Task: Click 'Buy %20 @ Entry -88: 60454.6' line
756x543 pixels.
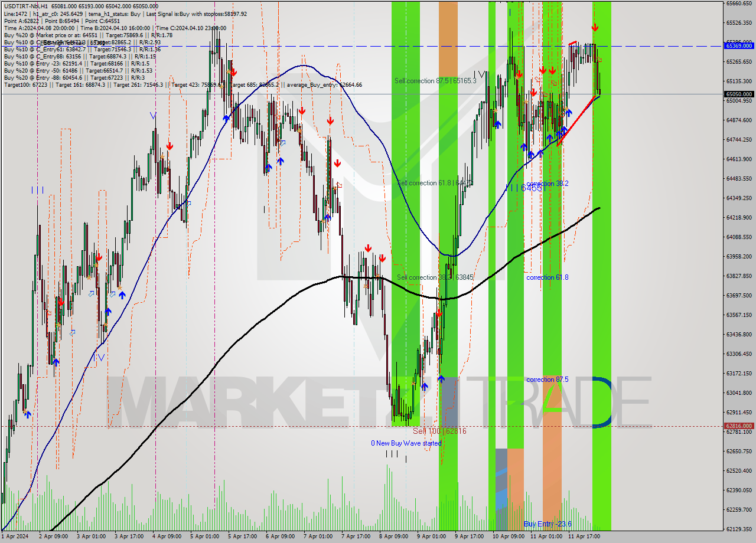Action: pos(74,77)
